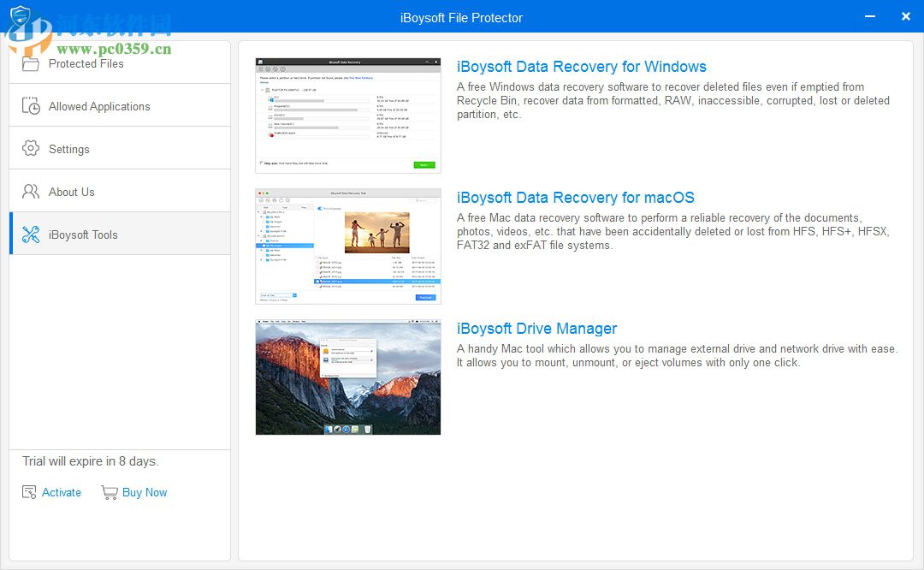
Task: Click the Drive Manager preview image
Action: (x=347, y=377)
